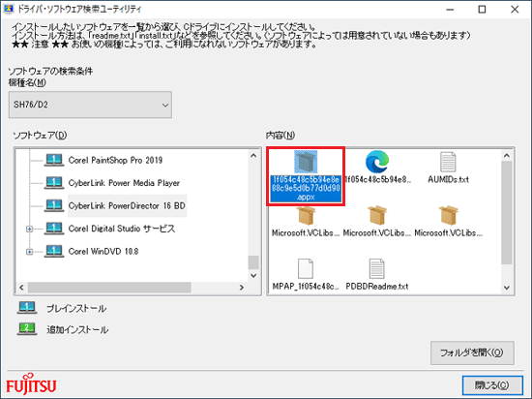Click the software list scroll left arrow
This screenshot has width=532, height=399.
21,288
